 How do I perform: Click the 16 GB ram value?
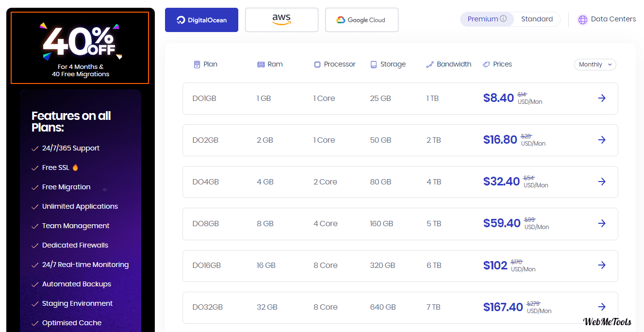tap(266, 266)
